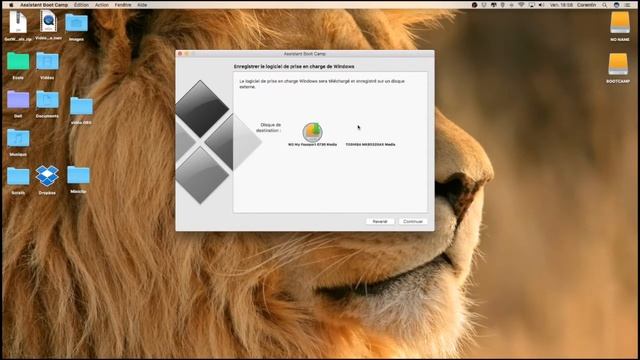Select the NO NAME drive icon
Viewport: 640px width, 360px height.
click(620, 23)
